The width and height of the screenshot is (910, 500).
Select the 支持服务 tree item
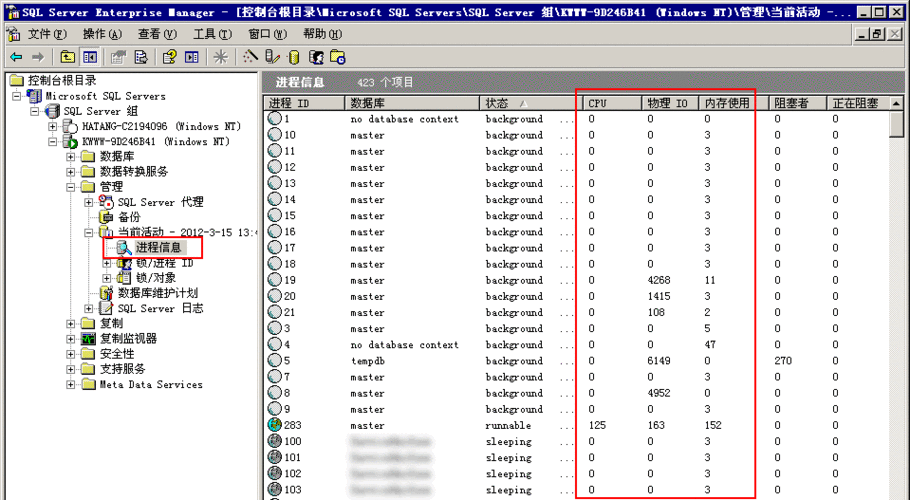point(122,369)
